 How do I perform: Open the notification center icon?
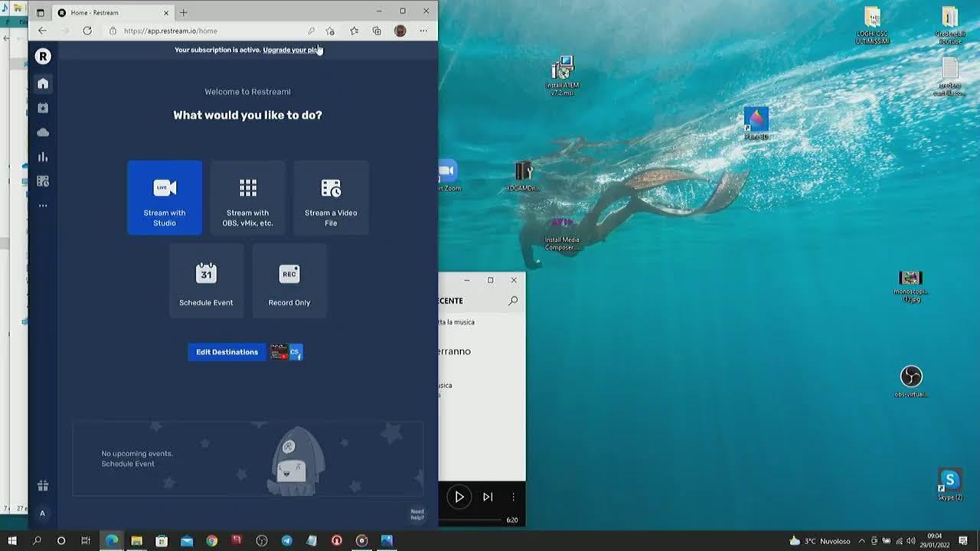point(963,540)
